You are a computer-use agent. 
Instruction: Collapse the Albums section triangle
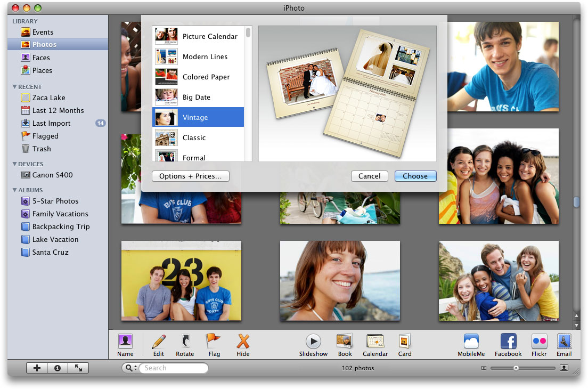[x=15, y=190]
